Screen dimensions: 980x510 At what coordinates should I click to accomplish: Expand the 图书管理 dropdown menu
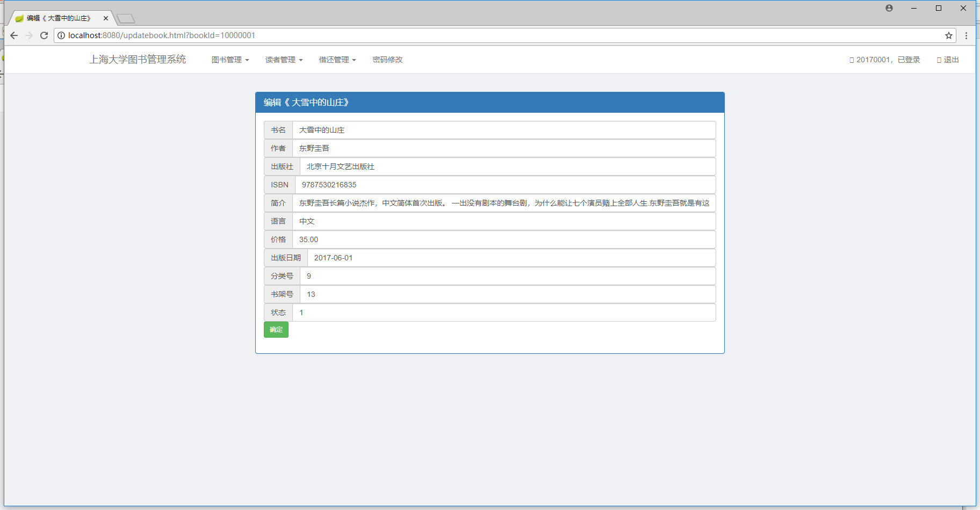pyautogui.click(x=230, y=60)
